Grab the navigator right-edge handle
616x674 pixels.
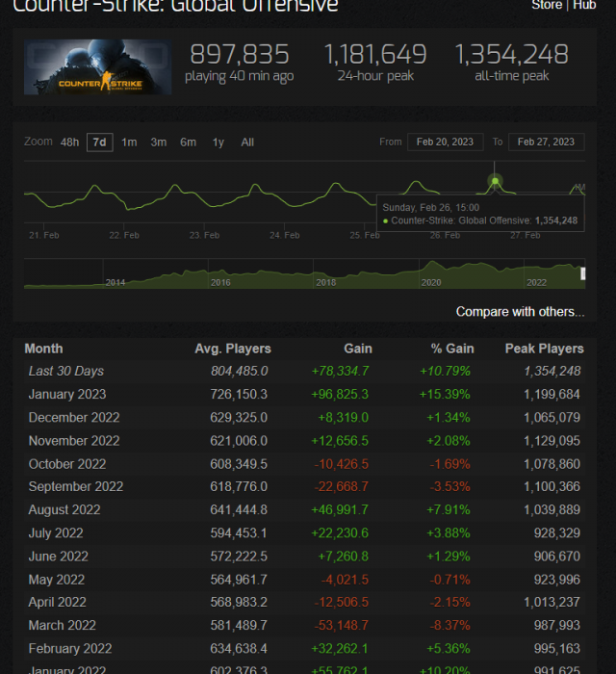coord(582,274)
